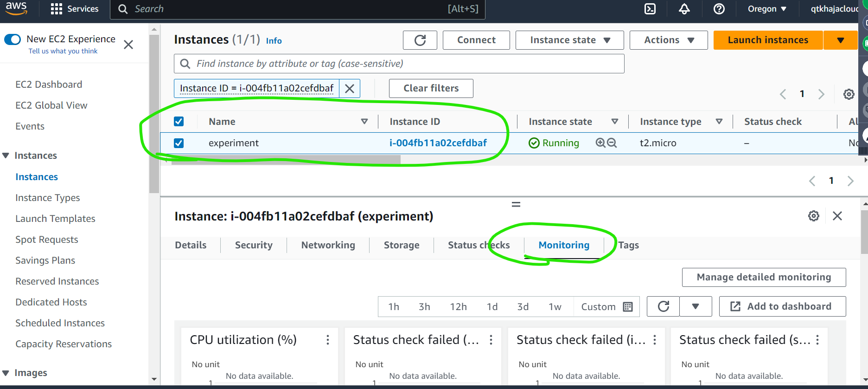The height and width of the screenshot is (389, 868).
Task: Toggle the select-all header checkbox
Action: (179, 122)
